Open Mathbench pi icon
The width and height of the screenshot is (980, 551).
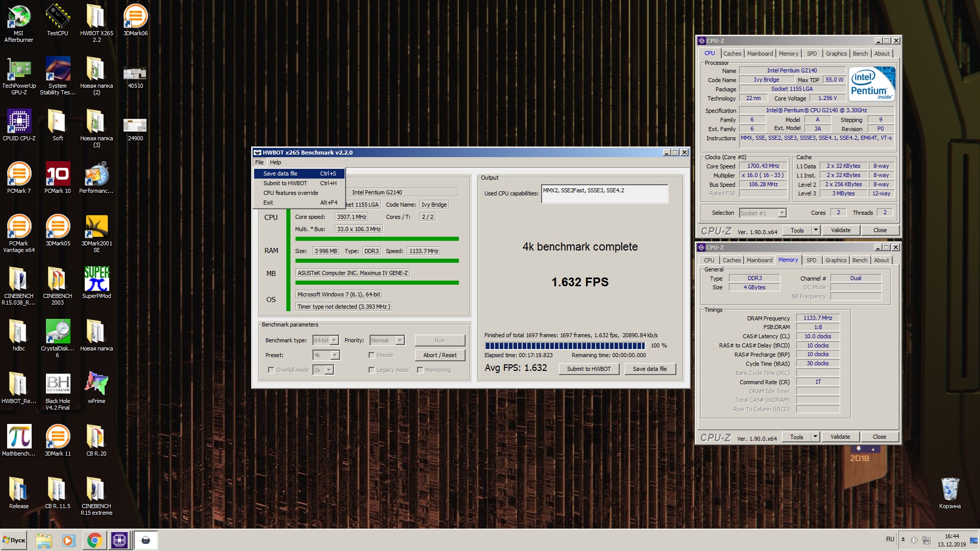tap(19, 440)
